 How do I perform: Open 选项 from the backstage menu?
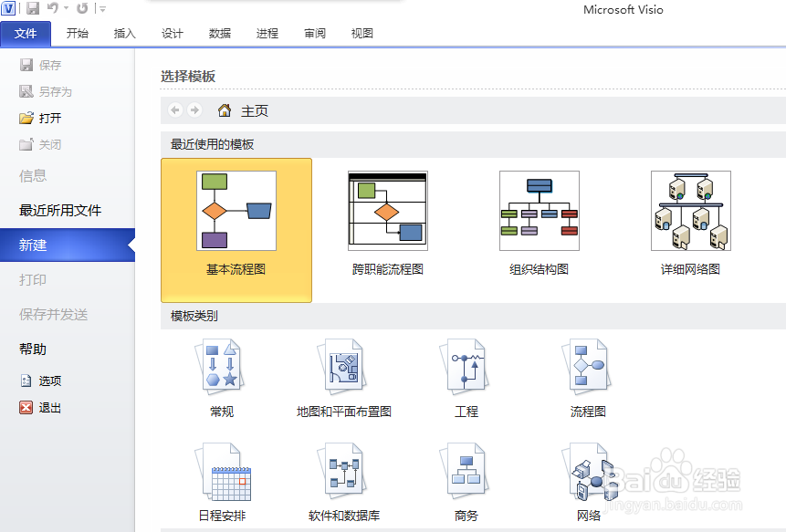tap(40, 381)
